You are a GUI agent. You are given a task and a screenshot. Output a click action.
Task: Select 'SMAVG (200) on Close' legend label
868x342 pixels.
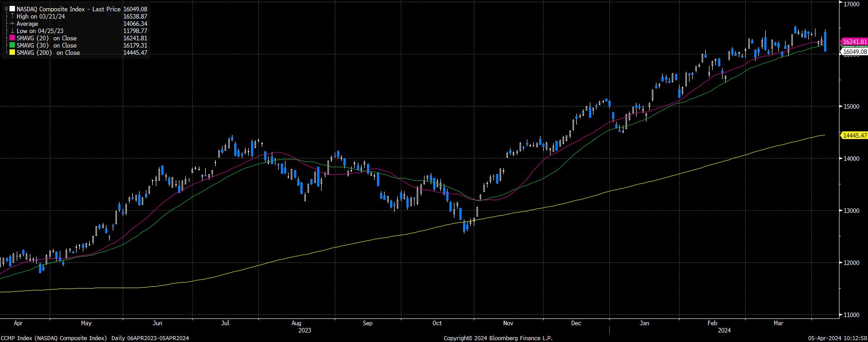pos(48,53)
